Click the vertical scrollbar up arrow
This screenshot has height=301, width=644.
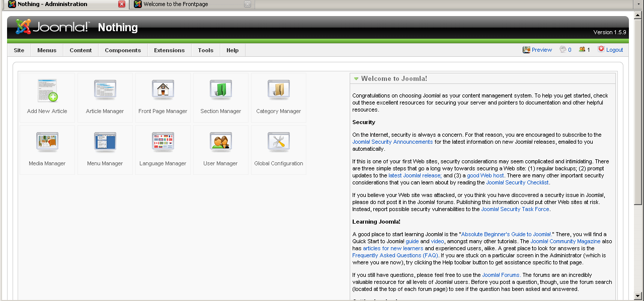click(x=638, y=15)
